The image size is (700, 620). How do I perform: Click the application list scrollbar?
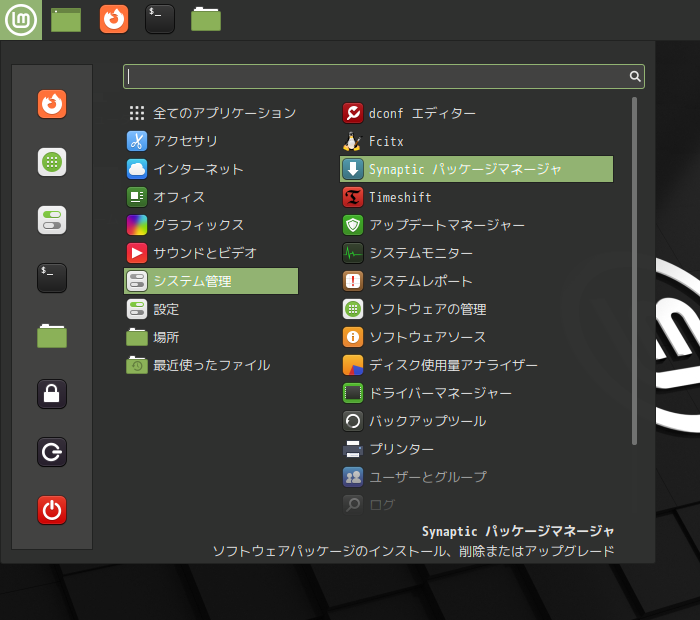[x=634, y=271]
